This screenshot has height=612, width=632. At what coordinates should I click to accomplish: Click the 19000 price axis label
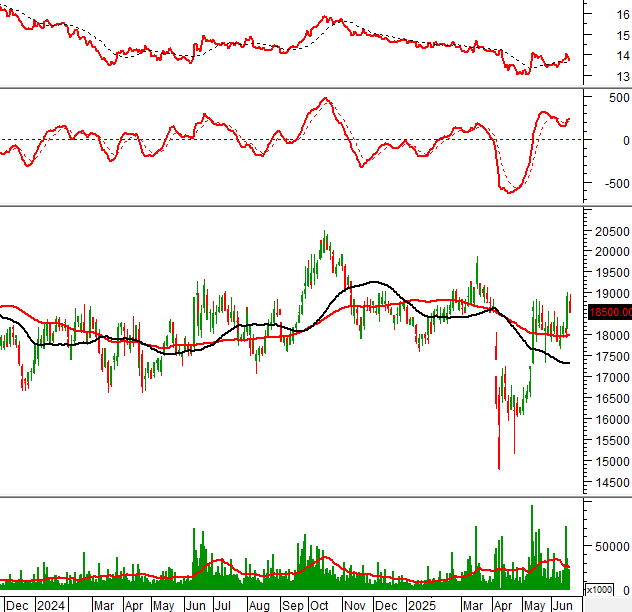[612, 294]
